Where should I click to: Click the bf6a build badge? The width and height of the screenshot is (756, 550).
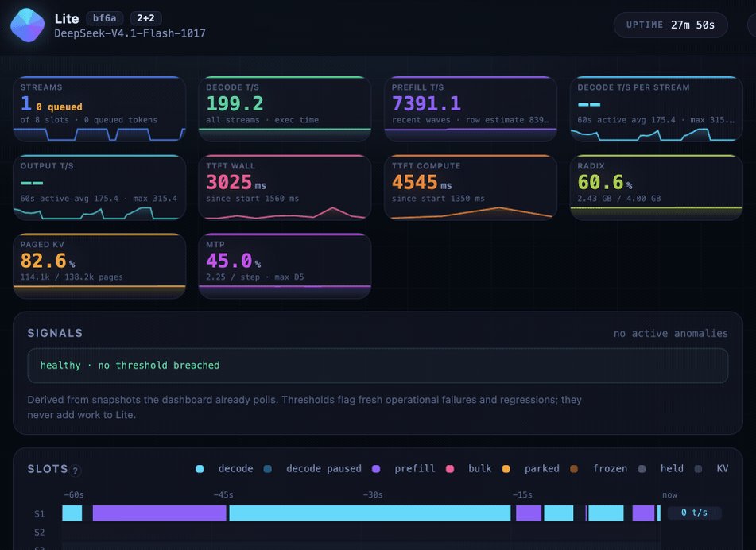point(105,18)
